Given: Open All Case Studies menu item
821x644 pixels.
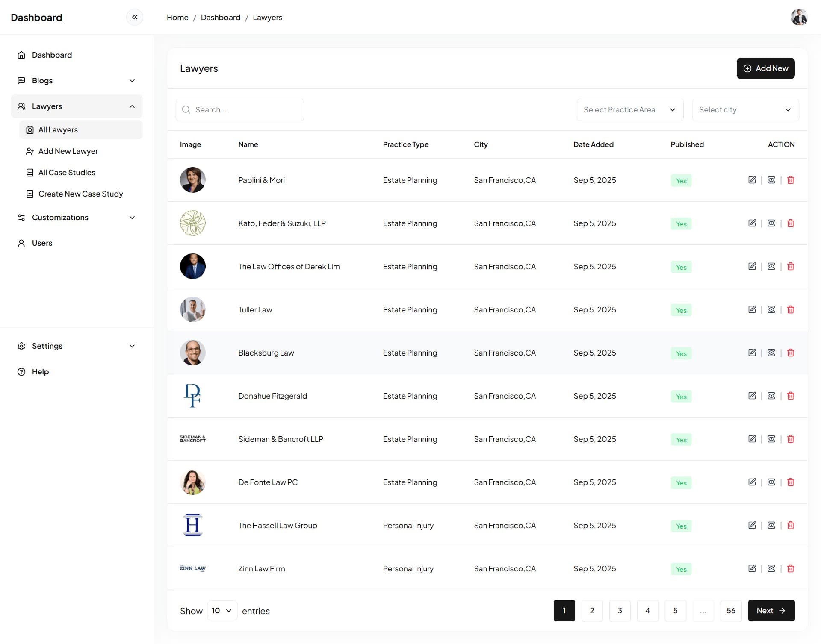Looking at the screenshot, I should click(81, 173).
